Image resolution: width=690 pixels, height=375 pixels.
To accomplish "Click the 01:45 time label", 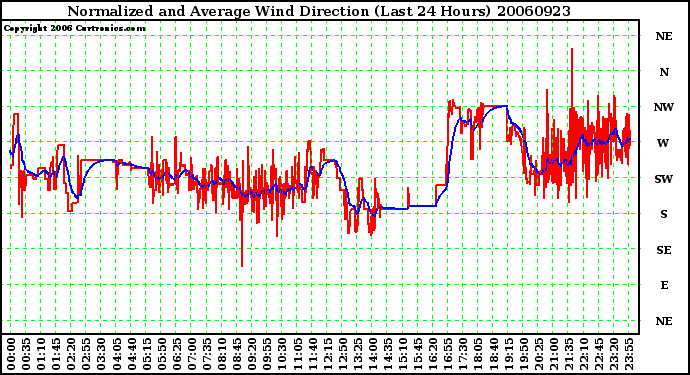I will pos(56,354).
